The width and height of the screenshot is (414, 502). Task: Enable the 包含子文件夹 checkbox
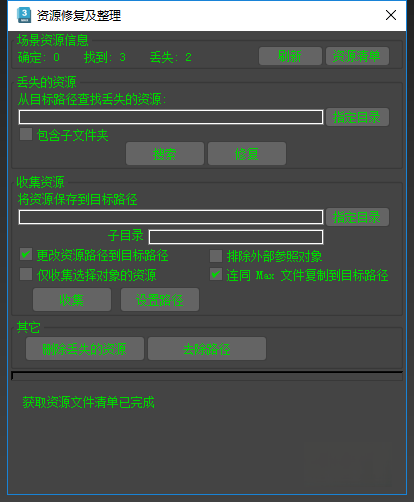pos(26,134)
